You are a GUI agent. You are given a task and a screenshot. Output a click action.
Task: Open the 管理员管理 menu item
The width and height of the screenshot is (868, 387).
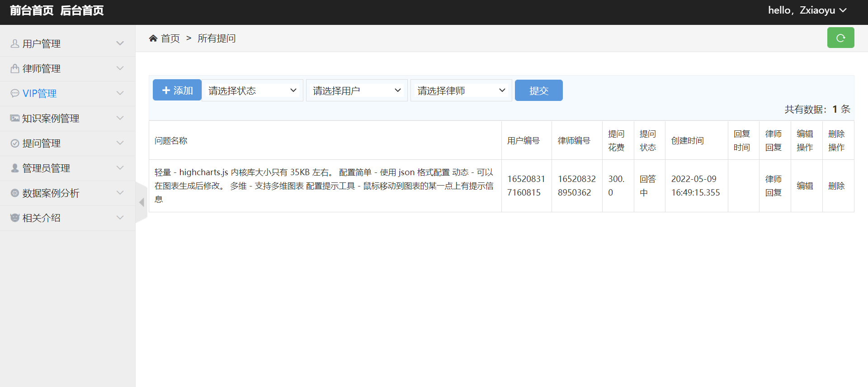tap(68, 168)
